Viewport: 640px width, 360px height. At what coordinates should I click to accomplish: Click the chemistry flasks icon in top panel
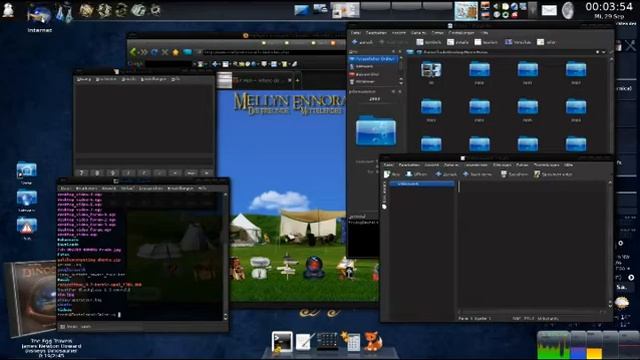pos(63,12)
